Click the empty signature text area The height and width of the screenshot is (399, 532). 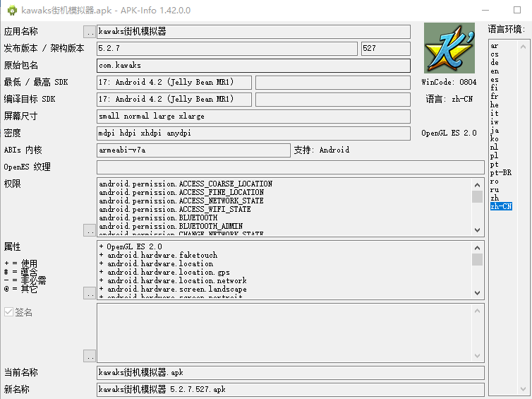tap(284, 333)
